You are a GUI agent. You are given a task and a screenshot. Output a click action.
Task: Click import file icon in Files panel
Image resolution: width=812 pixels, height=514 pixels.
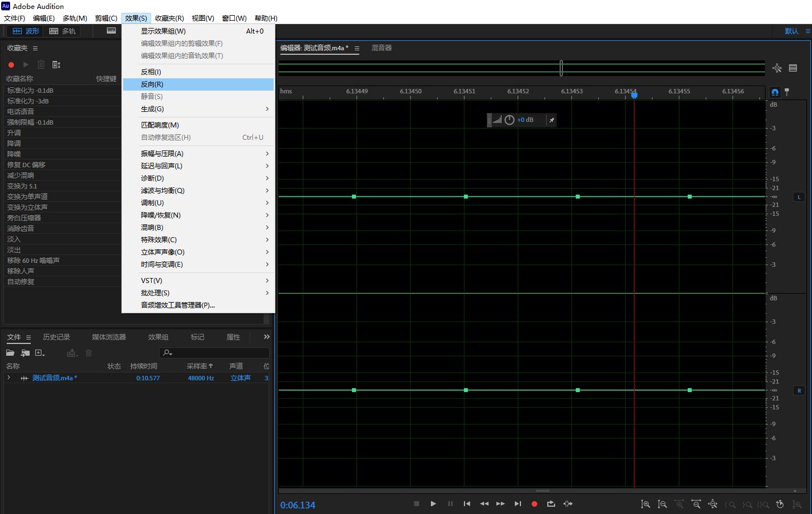[x=25, y=353]
